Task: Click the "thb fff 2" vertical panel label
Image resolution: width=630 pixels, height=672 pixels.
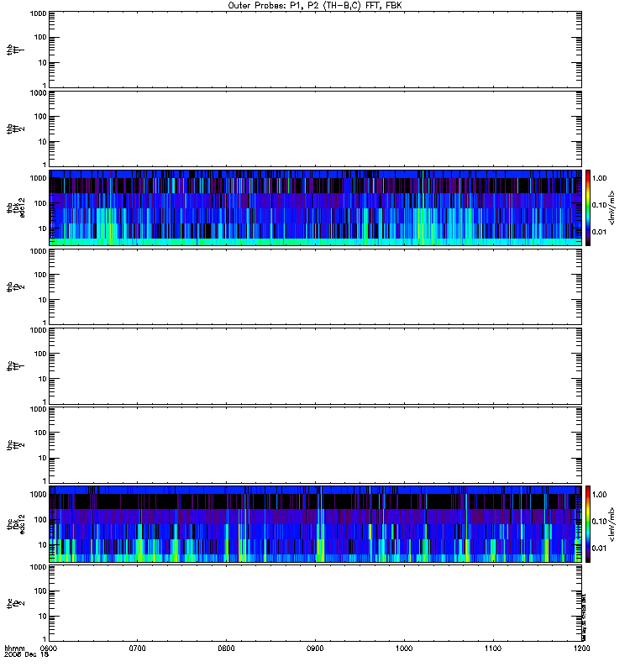Action: (15, 129)
